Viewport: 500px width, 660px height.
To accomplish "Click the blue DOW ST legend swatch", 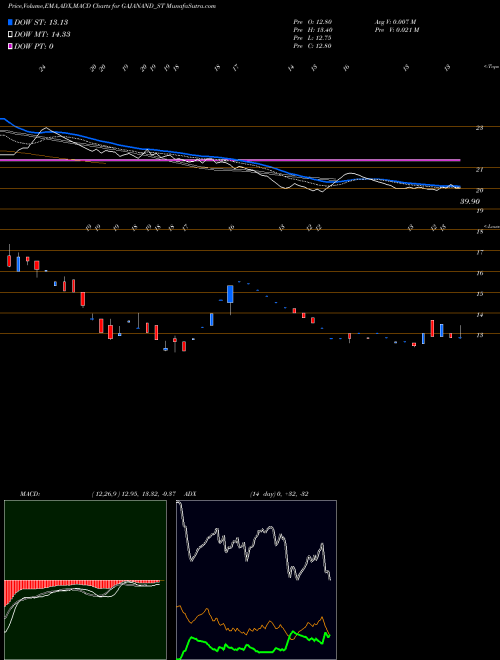I will coord(10,22).
